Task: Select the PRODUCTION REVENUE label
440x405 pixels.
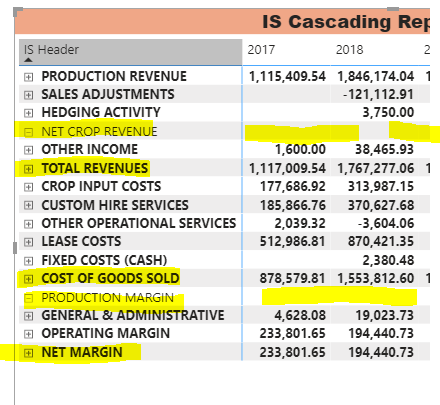Action: point(114,76)
